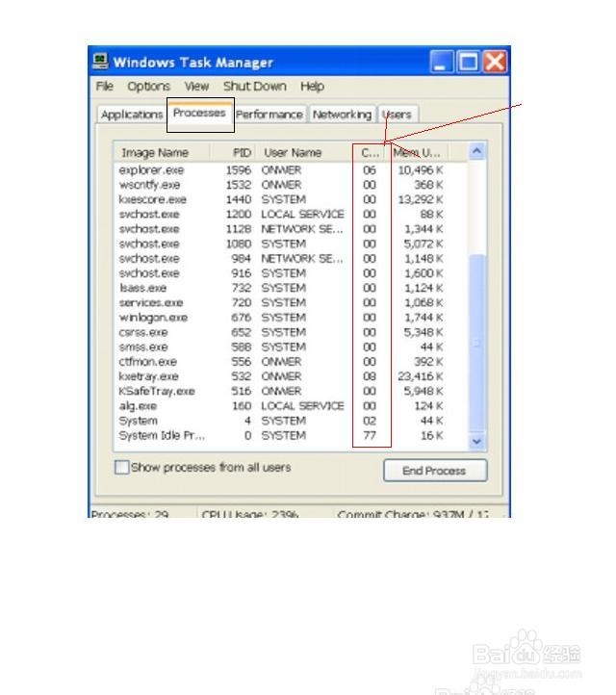Click the CPU value 77
Viewport: 616px width, 695px height.
pyautogui.click(x=370, y=435)
